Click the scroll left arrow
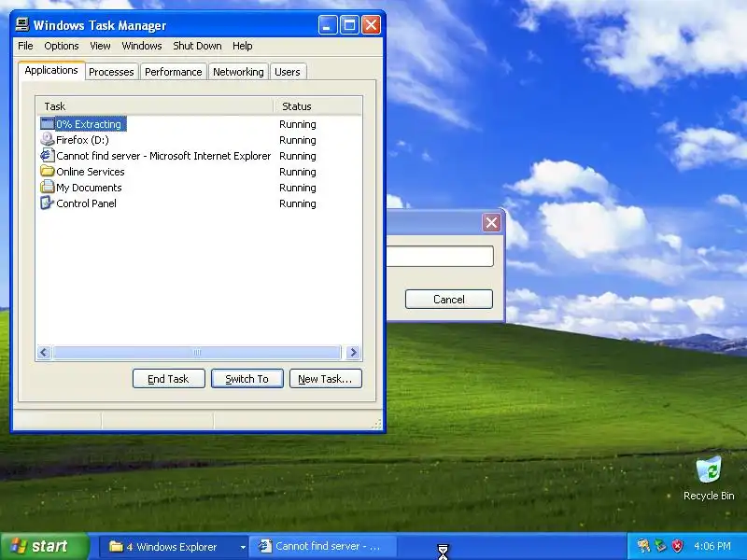 tap(44, 353)
